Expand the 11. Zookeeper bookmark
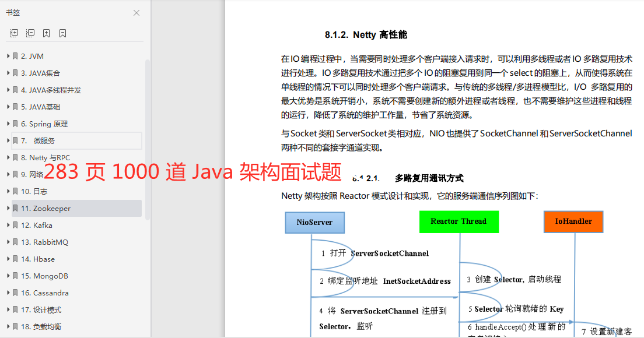Screen dimensions: 644x338 click(8, 208)
